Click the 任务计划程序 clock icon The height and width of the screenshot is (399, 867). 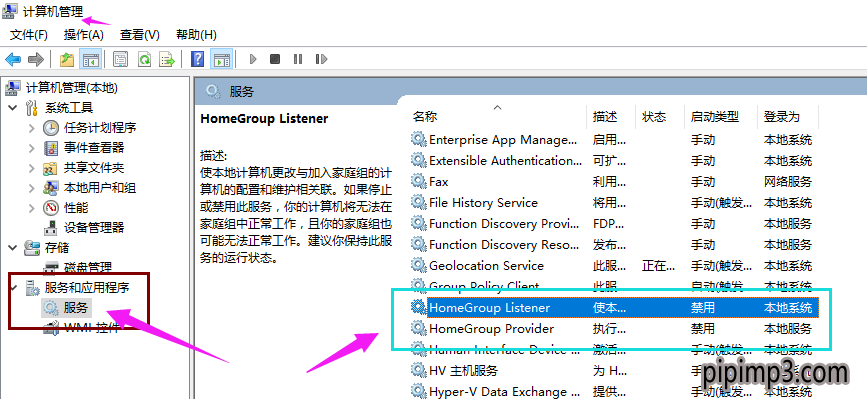tap(51, 128)
